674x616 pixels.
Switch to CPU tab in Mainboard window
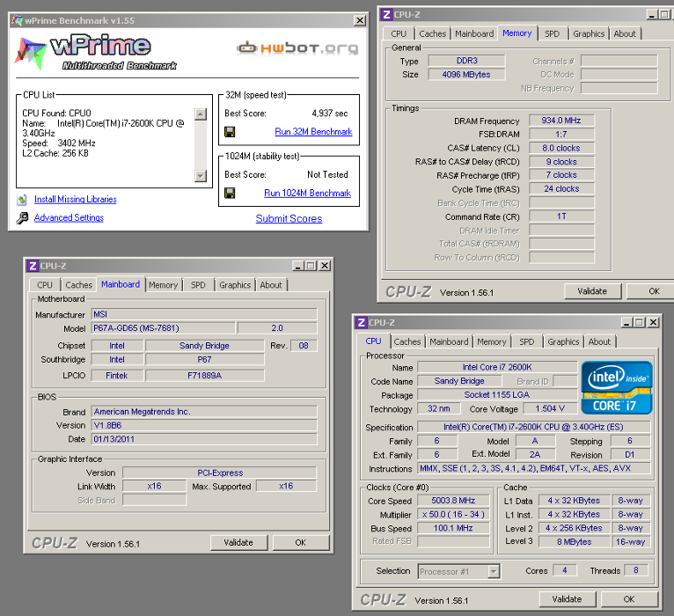point(45,285)
